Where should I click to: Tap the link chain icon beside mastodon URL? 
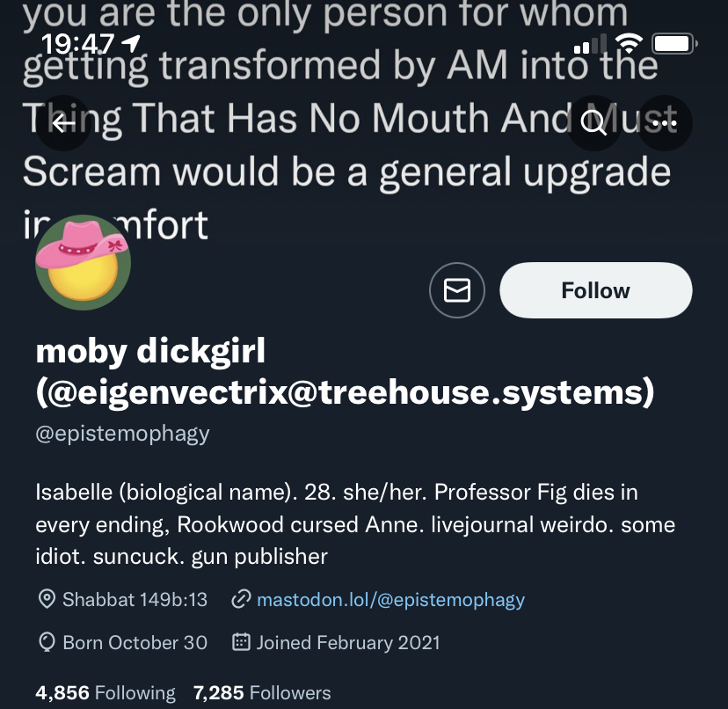242,599
